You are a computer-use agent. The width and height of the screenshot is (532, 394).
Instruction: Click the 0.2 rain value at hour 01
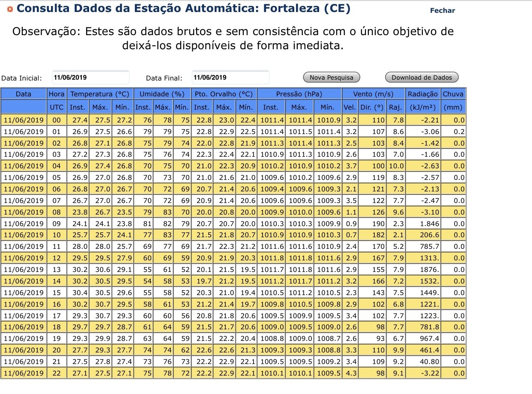453,131
